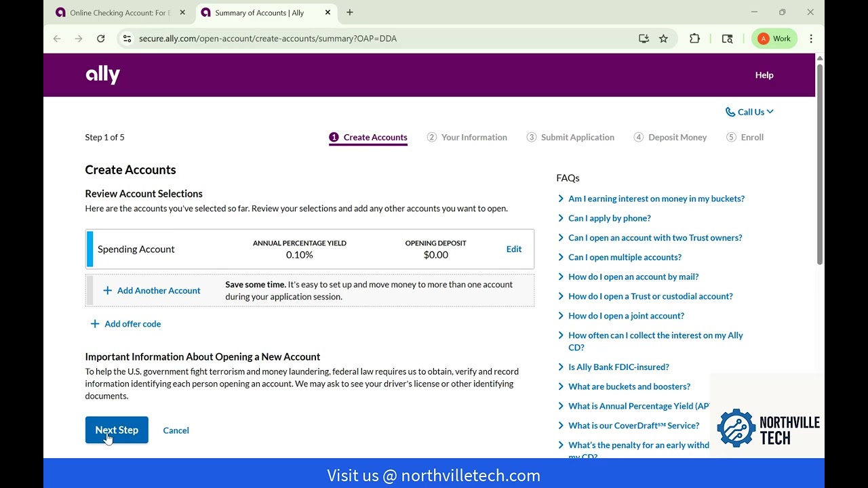Expand FAQ What are buckets and boosters
868x488 pixels.
[x=629, y=387]
